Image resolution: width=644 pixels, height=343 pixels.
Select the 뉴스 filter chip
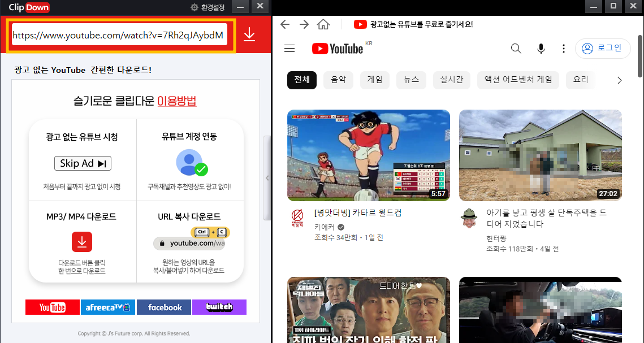click(411, 80)
